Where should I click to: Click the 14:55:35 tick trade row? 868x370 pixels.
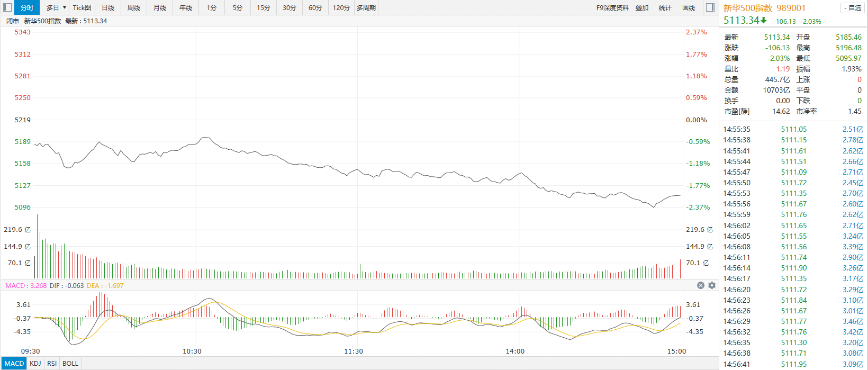click(793, 129)
